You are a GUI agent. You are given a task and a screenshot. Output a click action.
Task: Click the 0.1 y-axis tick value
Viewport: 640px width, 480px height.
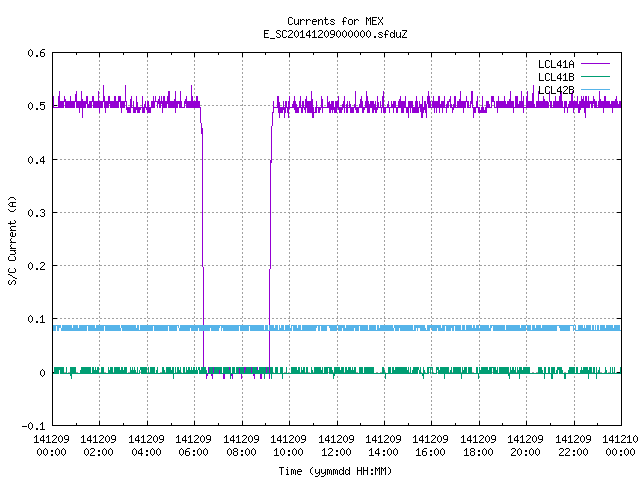coord(36,319)
